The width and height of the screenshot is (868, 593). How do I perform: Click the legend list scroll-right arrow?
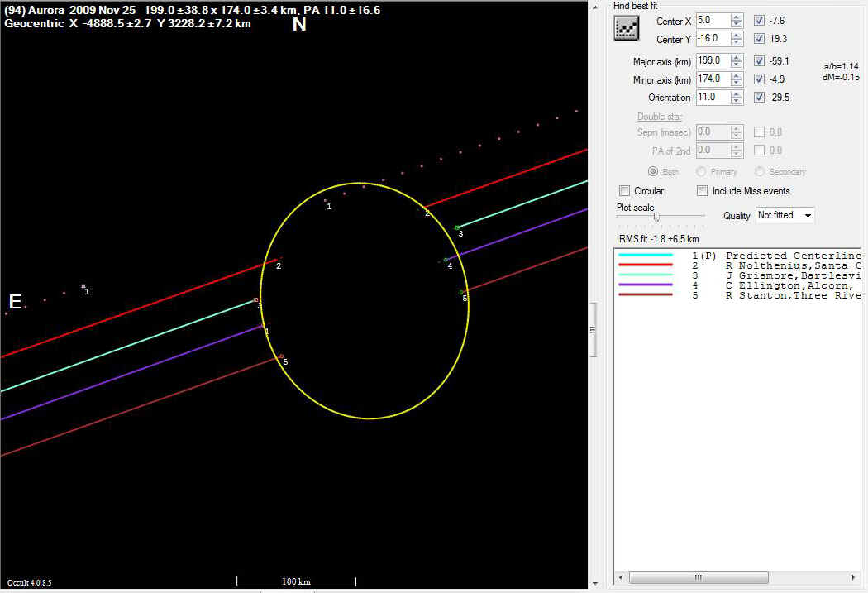click(853, 578)
